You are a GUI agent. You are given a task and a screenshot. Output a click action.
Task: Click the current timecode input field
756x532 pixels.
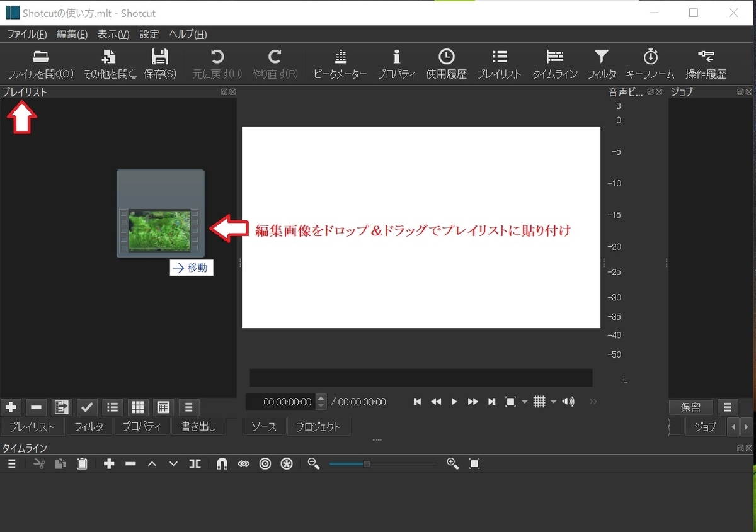pyautogui.click(x=280, y=402)
